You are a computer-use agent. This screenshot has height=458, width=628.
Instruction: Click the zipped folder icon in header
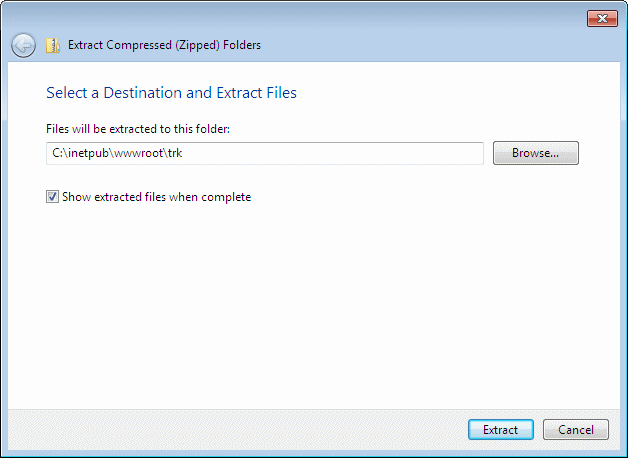click(x=53, y=45)
